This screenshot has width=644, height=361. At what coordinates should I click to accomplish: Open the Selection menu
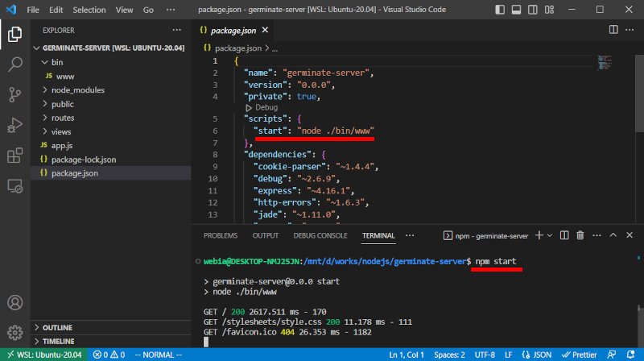pos(89,10)
